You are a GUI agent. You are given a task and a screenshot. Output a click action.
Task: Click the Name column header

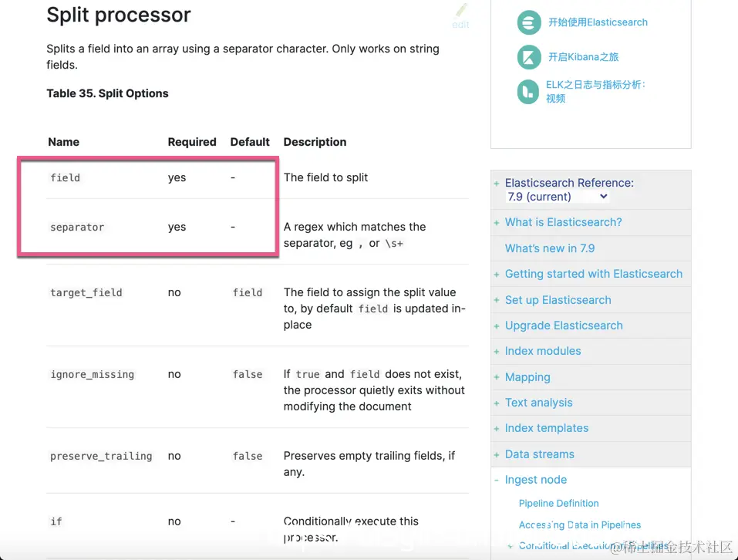point(63,142)
